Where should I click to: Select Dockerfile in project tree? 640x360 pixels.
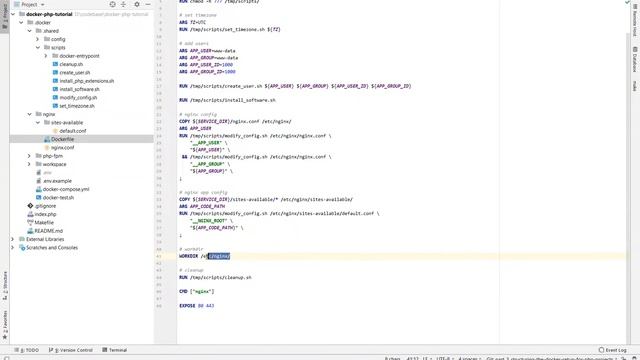[62, 139]
